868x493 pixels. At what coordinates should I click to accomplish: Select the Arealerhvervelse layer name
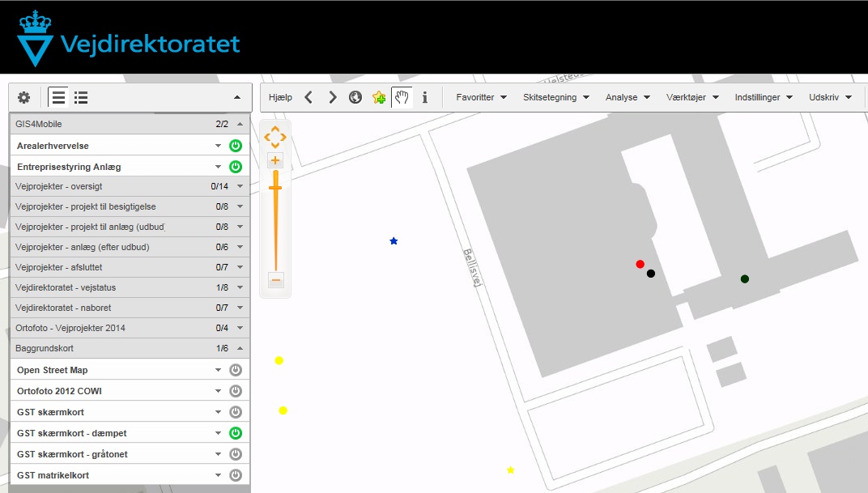53,146
